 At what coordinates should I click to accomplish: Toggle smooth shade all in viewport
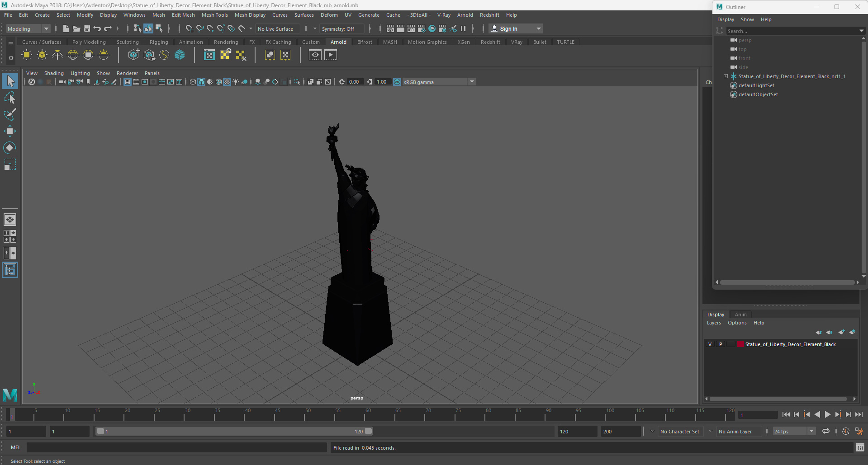tap(201, 82)
